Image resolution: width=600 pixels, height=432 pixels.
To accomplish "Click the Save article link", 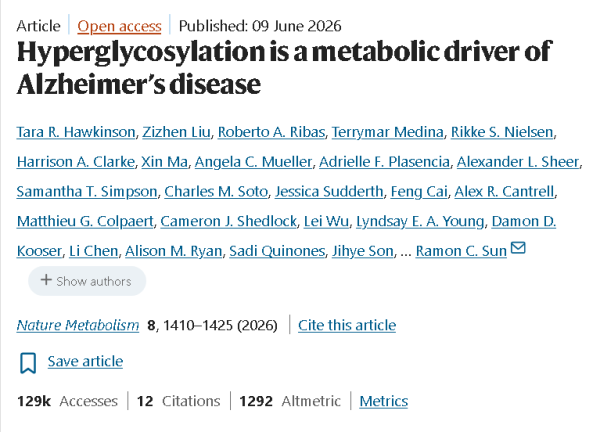I will pos(85,361).
